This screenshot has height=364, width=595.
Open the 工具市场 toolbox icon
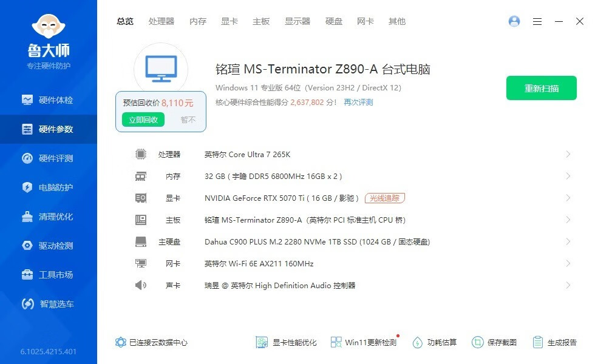(x=27, y=274)
